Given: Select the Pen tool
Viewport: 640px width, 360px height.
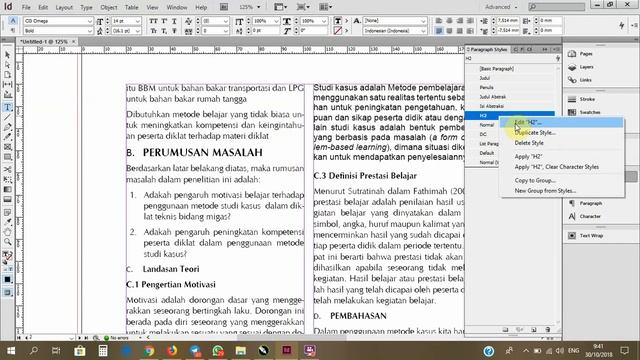Looking at the screenshot, I should point(7,127).
